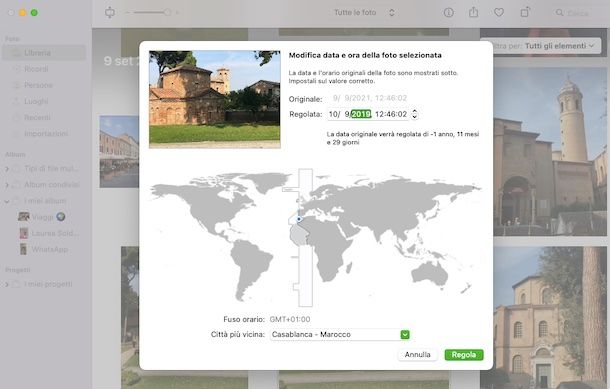The width and height of the screenshot is (610, 389).
Task: Click the basilica photo at bottom right
Action: [x=550, y=317]
